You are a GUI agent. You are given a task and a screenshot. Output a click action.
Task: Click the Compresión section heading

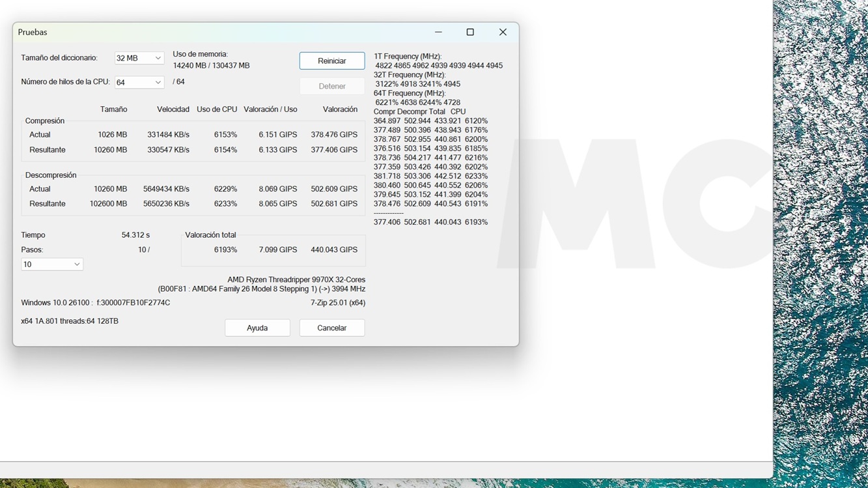point(45,121)
